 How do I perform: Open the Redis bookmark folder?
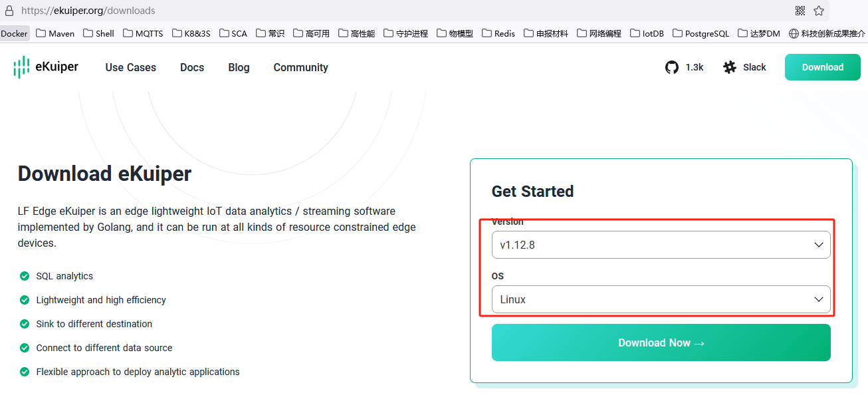pyautogui.click(x=498, y=33)
